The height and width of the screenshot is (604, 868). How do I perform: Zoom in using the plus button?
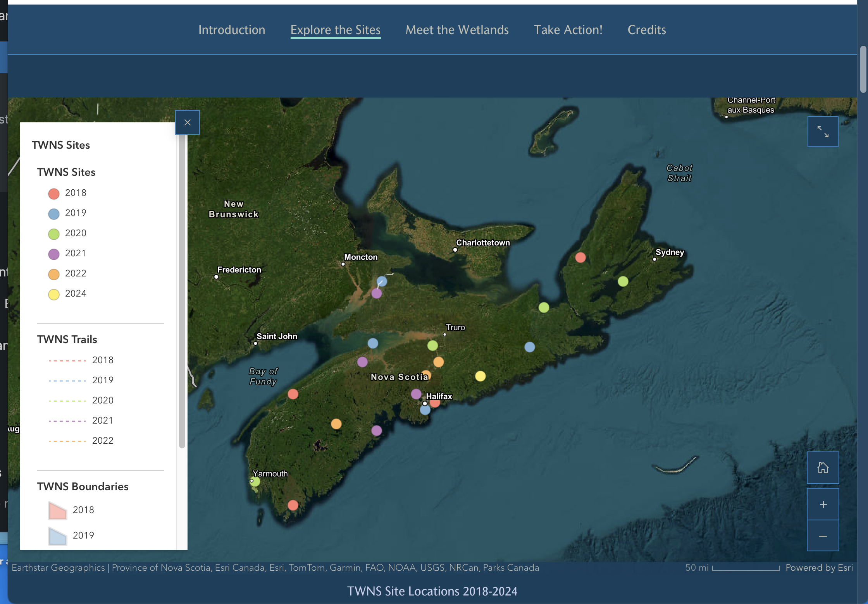tap(823, 504)
